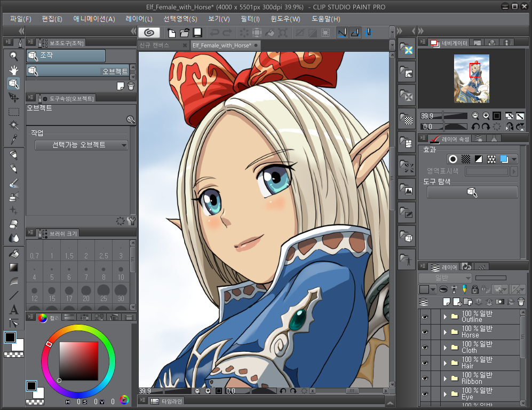Expand the Ribbon folder
The image size is (532, 410).
(x=445, y=379)
